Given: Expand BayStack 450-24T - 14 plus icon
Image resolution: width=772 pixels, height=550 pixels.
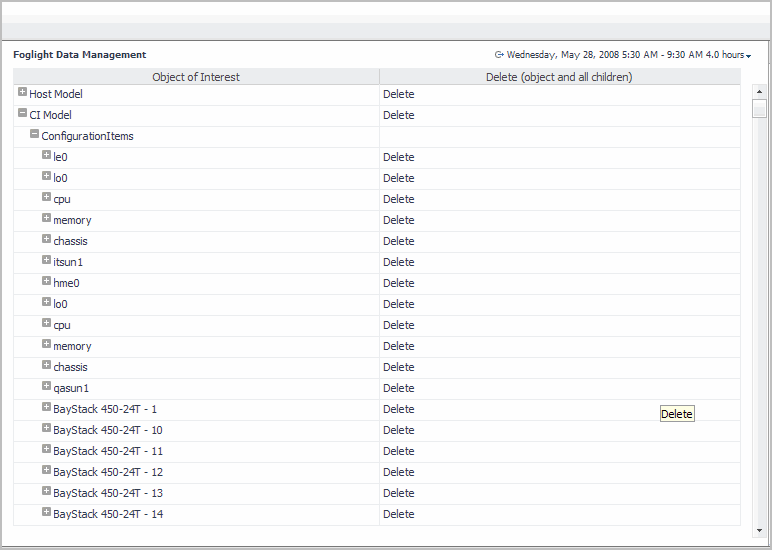Looking at the screenshot, I should pyautogui.click(x=46, y=513).
